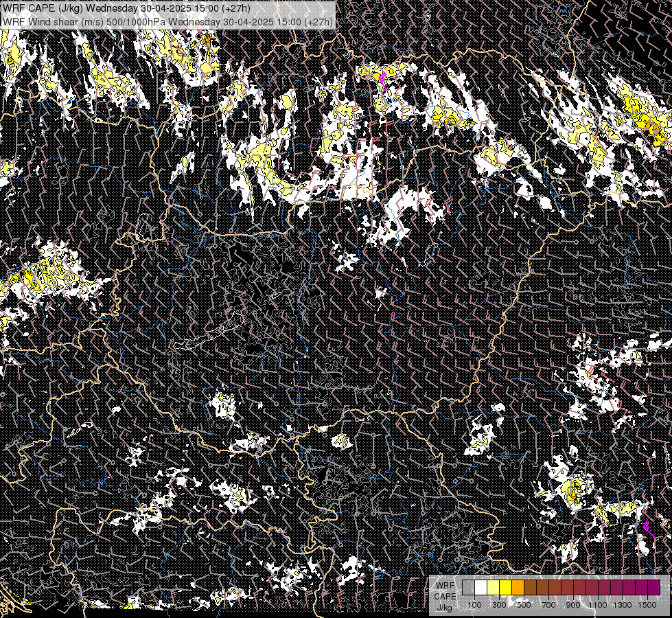Click the legend label CAPE
Screen dimensions: 672x618
445,596
